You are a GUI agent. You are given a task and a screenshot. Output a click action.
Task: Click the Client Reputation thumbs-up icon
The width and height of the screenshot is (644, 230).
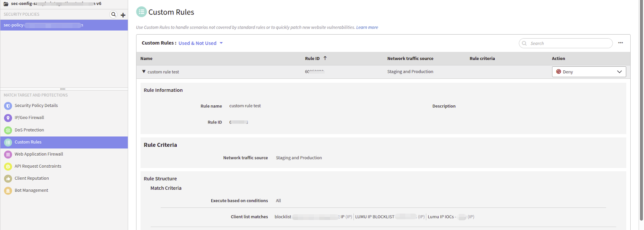click(8, 179)
